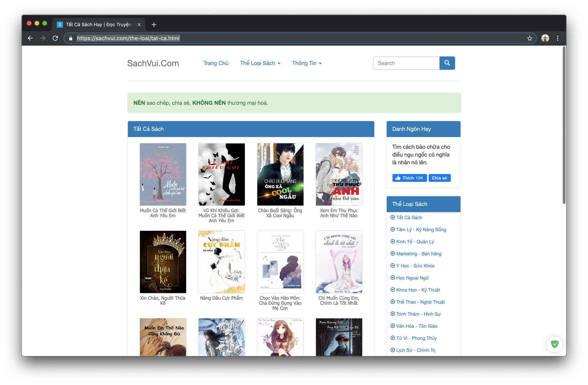
Task: Click the Facebook Chia sẻ button
Action: click(439, 178)
